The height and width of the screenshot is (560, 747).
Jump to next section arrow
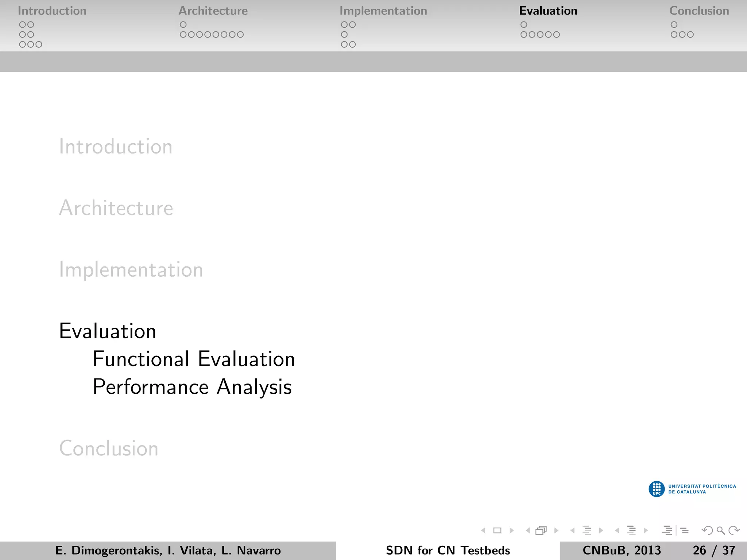(x=646, y=530)
